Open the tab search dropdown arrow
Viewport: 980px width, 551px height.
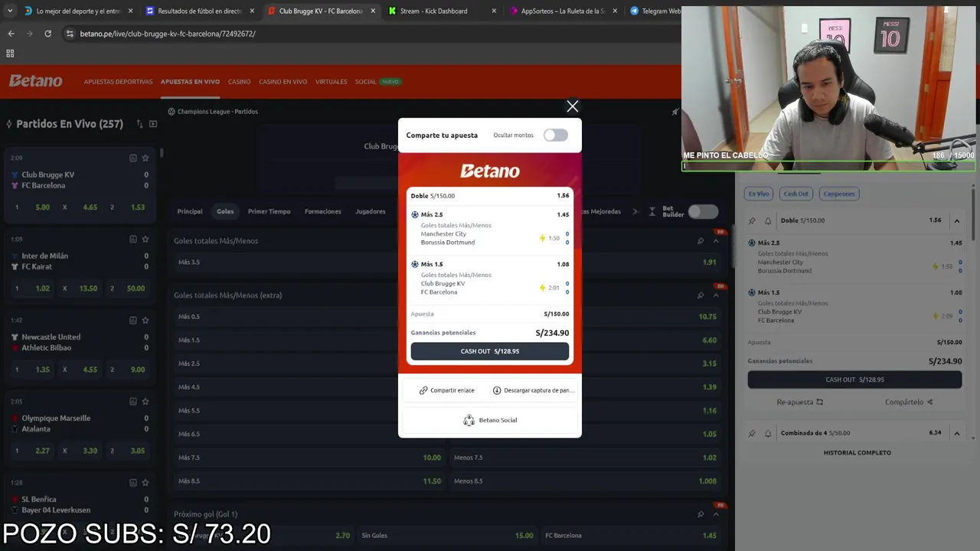pos(10,11)
